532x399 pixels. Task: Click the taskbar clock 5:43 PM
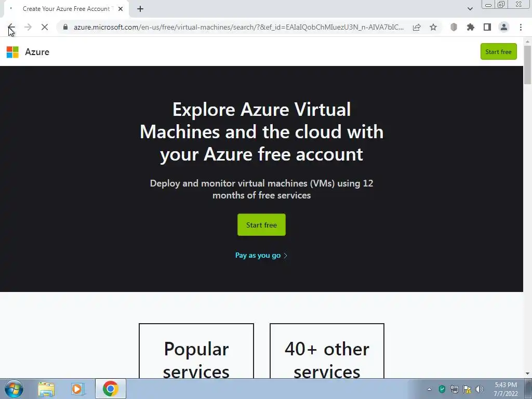click(506, 389)
